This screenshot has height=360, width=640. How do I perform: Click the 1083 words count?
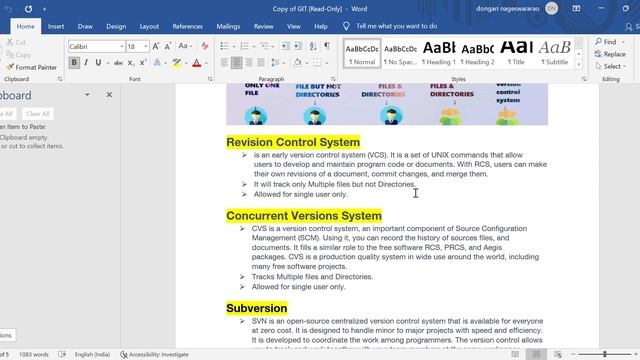click(x=33, y=355)
